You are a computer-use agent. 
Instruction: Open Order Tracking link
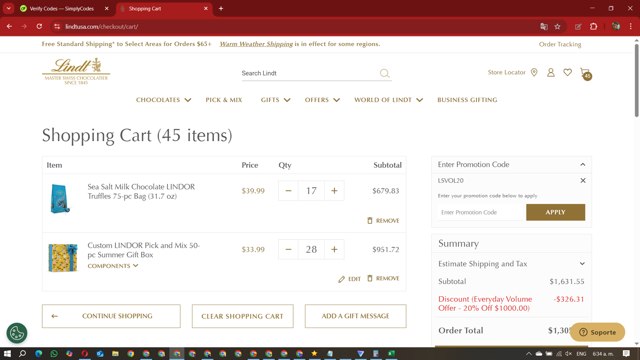pos(560,44)
